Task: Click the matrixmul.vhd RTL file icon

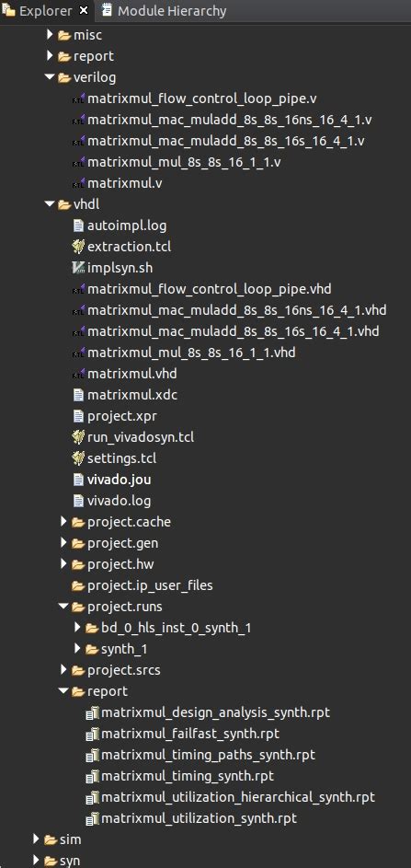Action: click(78, 374)
